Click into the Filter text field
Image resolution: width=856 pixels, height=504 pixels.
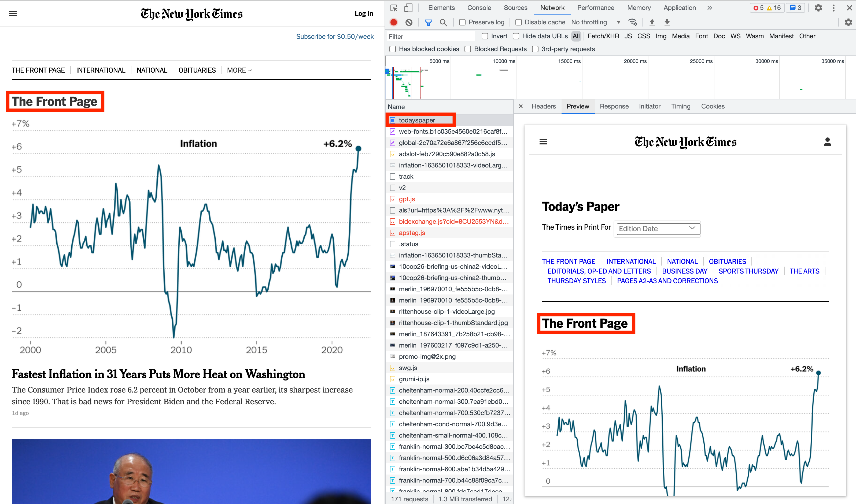point(430,36)
